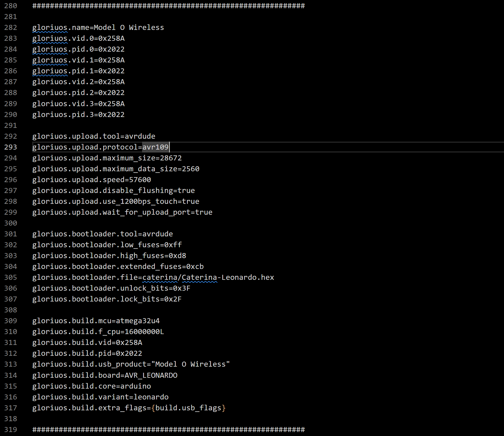Place cursor on 'gloriuos.vid.0=0x258A' line
This screenshot has width=504, height=436.
point(78,38)
